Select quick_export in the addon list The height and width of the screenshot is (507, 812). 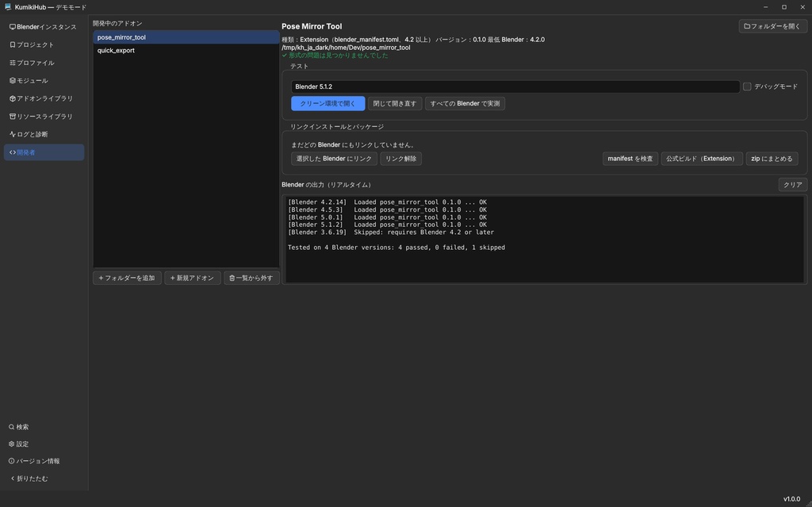coord(186,50)
